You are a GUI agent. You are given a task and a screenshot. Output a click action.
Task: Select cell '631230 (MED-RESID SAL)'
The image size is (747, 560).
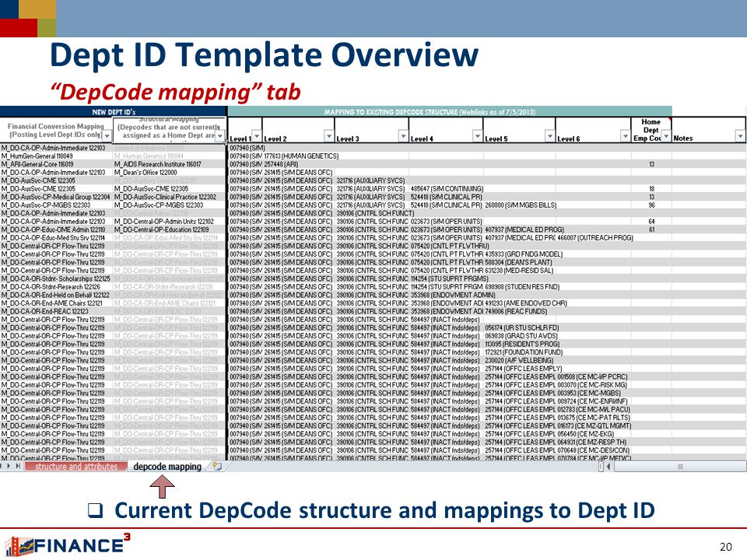pyautogui.click(x=519, y=270)
